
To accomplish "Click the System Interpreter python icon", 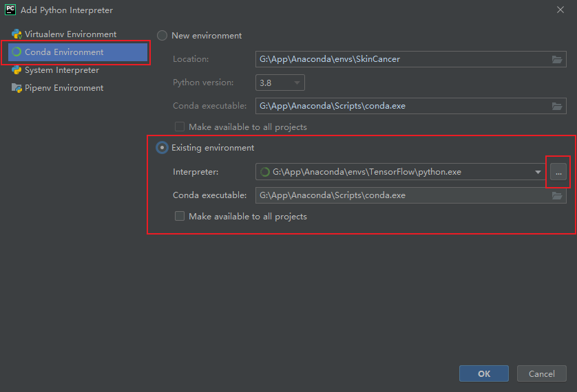I will (17, 70).
